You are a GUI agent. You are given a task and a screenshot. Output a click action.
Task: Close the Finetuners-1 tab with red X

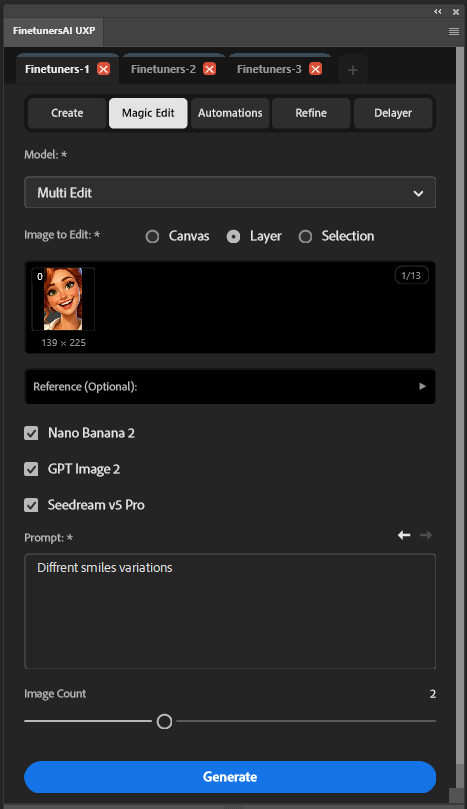(x=104, y=69)
